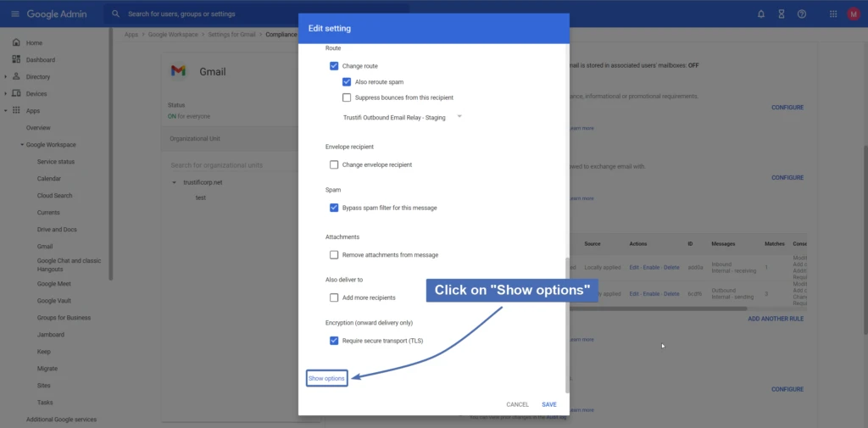Screen dimensions: 868x428
Task: Click the user account avatar
Action: pyautogui.click(x=854, y=14)
